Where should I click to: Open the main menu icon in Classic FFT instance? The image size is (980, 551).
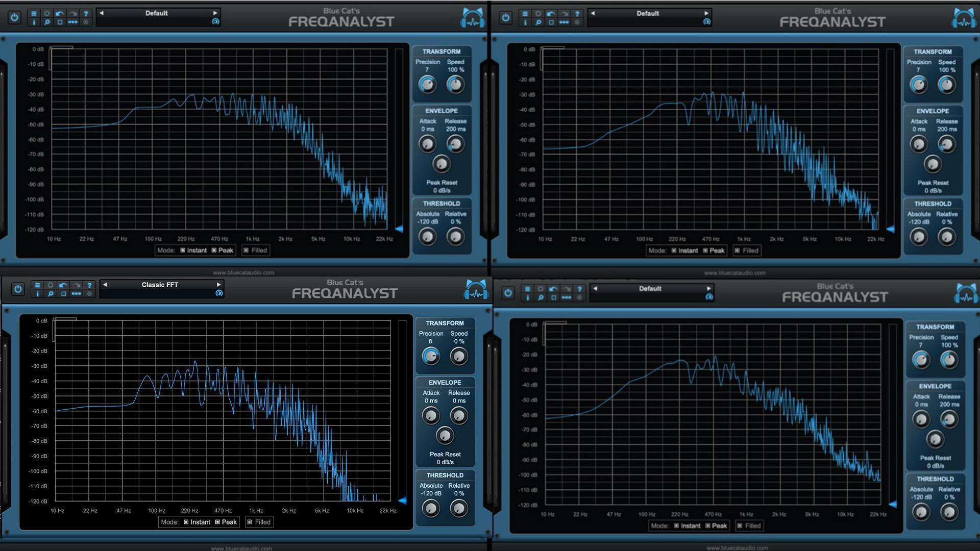tap(37, 285)
